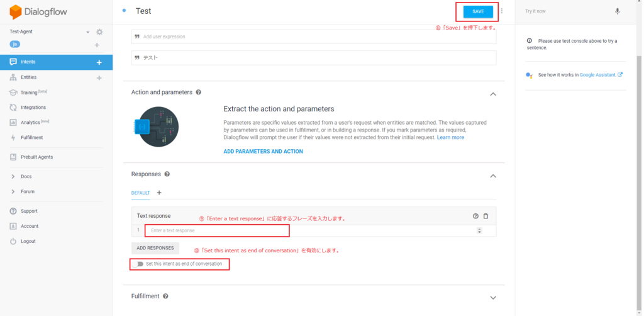
Task: Click the Logout power icon
Action: [x=13, y=241]
